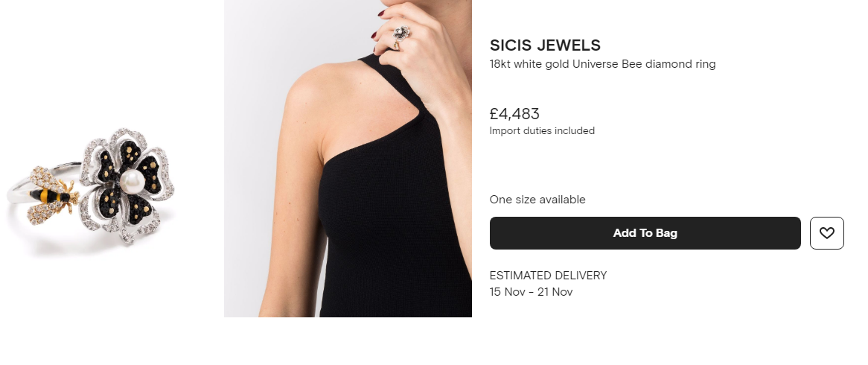Click the ESTIMATED DELIVERY heading

coord(548,276)
